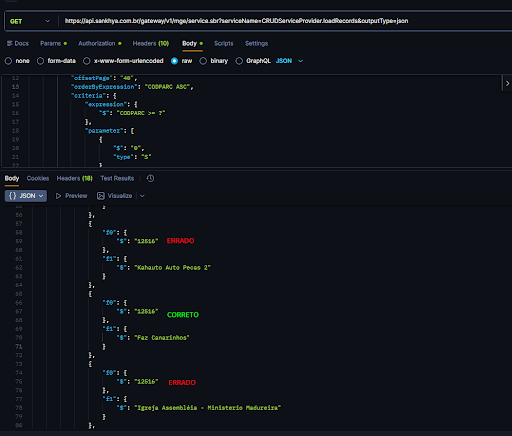Image resolution: width=512 pixels, height=436 pixels.
Task: Click the Visualize image icon
Action: click(x=101, y=196)
